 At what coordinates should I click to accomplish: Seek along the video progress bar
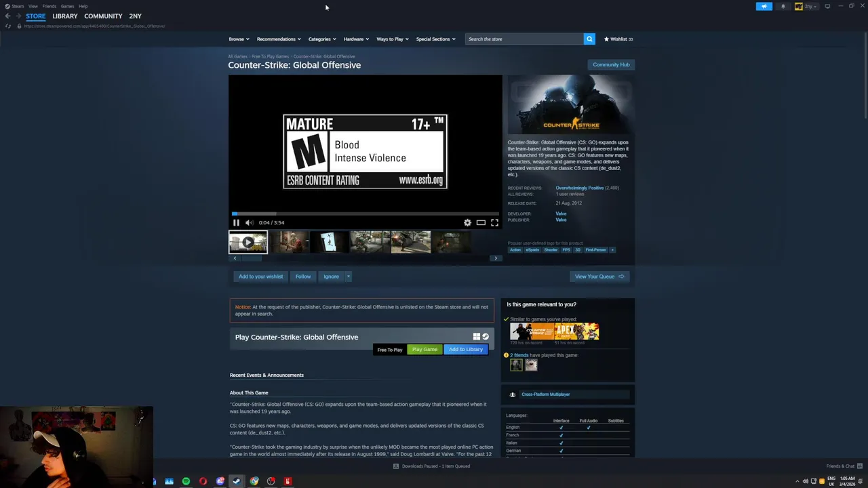pyautogui.click(x=365, y=213)
